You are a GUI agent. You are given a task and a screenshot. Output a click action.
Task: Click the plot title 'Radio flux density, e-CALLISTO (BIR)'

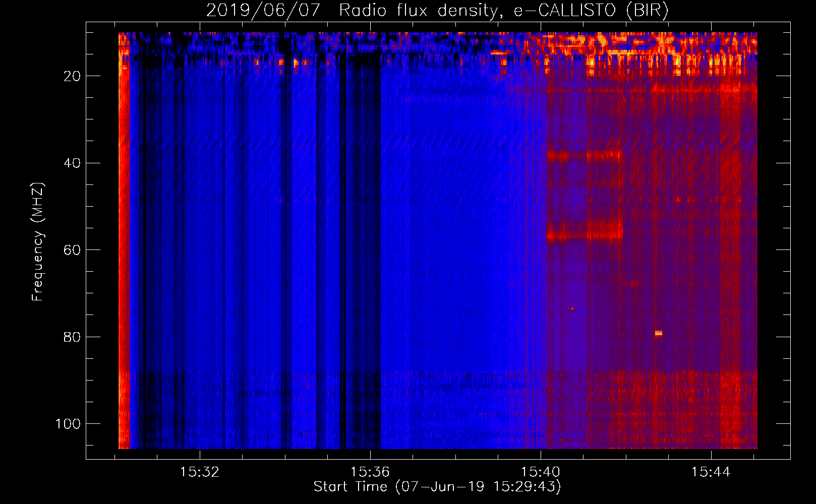pos(504,11)
